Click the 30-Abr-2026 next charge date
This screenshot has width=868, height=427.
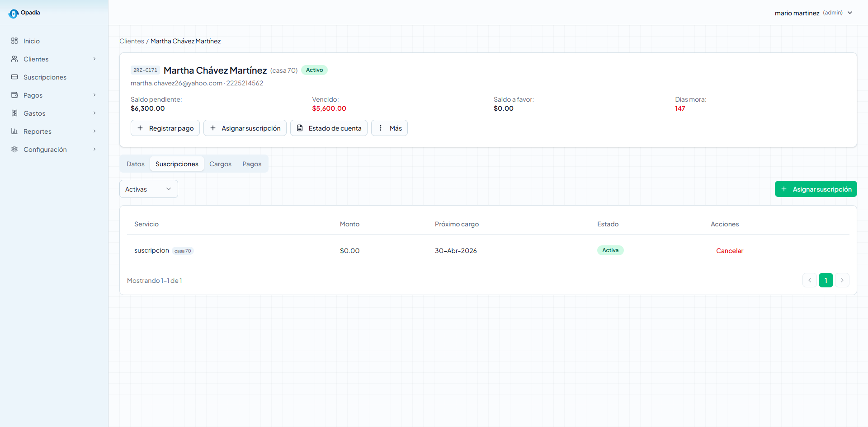click(456, 251)
